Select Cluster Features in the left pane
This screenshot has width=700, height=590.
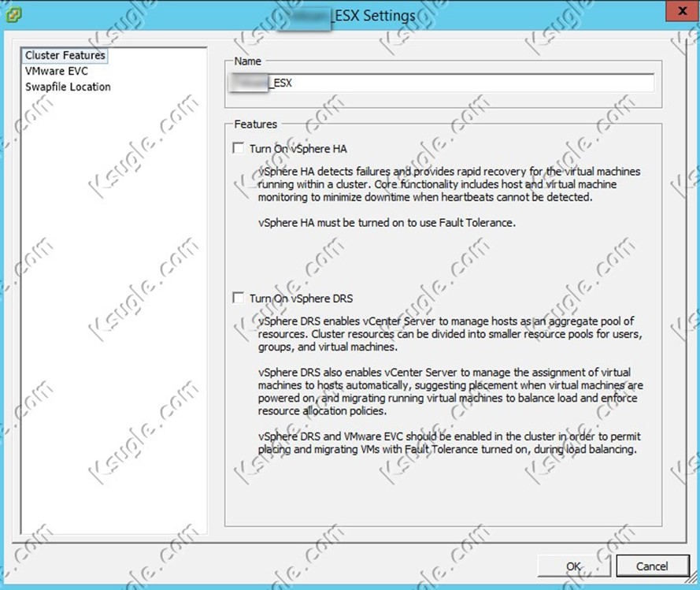(65, 55)
